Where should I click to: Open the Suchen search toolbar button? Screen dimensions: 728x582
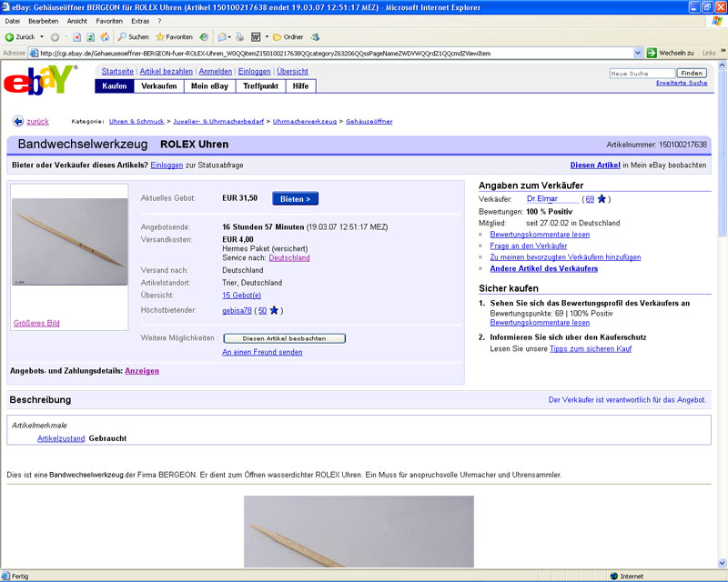pyautogui.click(x=133, y=37)
